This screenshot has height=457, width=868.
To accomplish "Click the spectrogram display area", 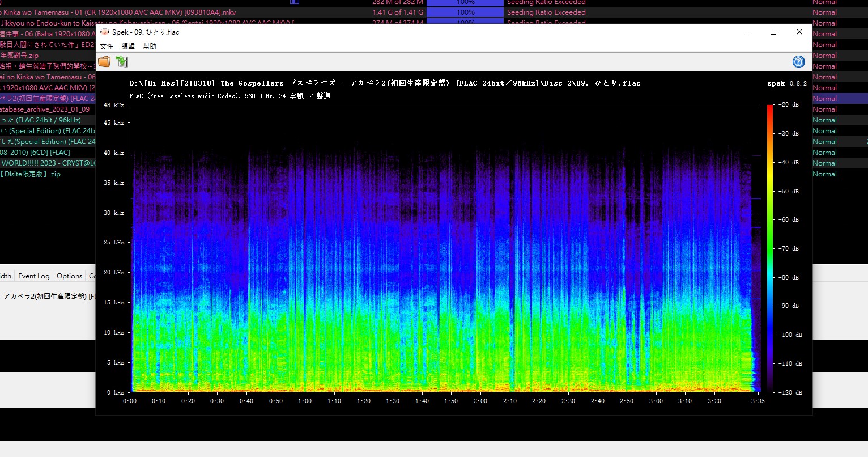I will pos(445,248).
